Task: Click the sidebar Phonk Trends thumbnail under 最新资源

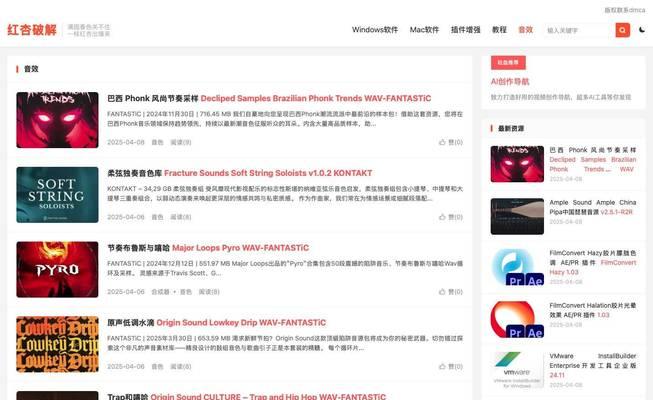Action: pos(517,164)
